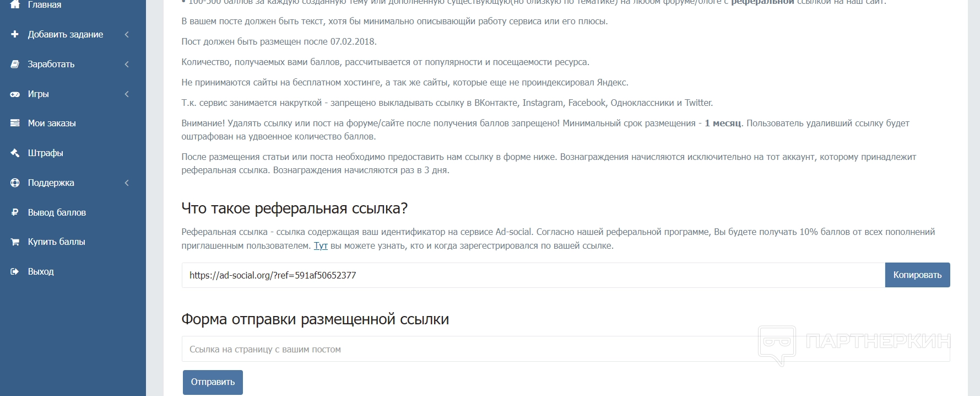Click the book icon beside Заработать

15,64
